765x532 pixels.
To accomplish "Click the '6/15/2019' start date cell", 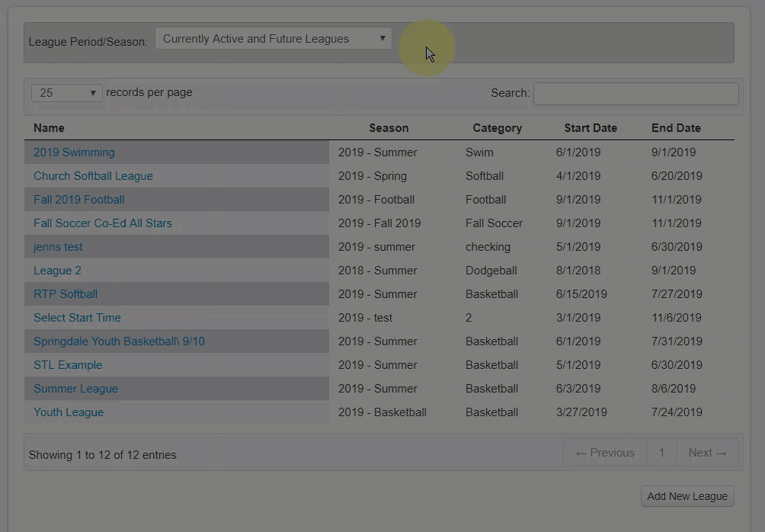I will point(581,294).
